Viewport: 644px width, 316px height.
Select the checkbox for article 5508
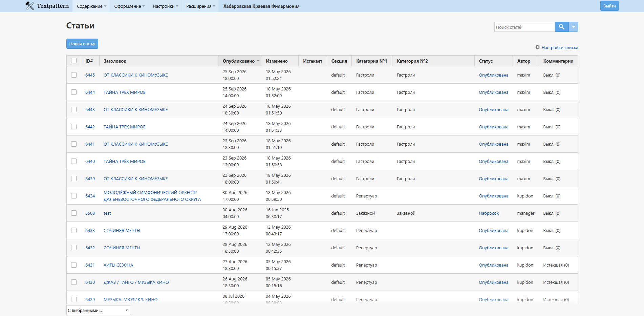(x=74, y=213)
